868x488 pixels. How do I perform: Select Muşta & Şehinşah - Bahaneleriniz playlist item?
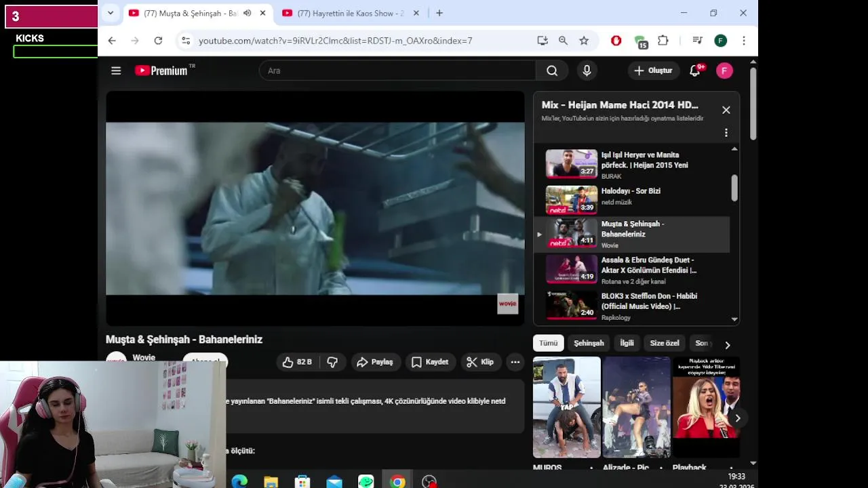[632, 235]
